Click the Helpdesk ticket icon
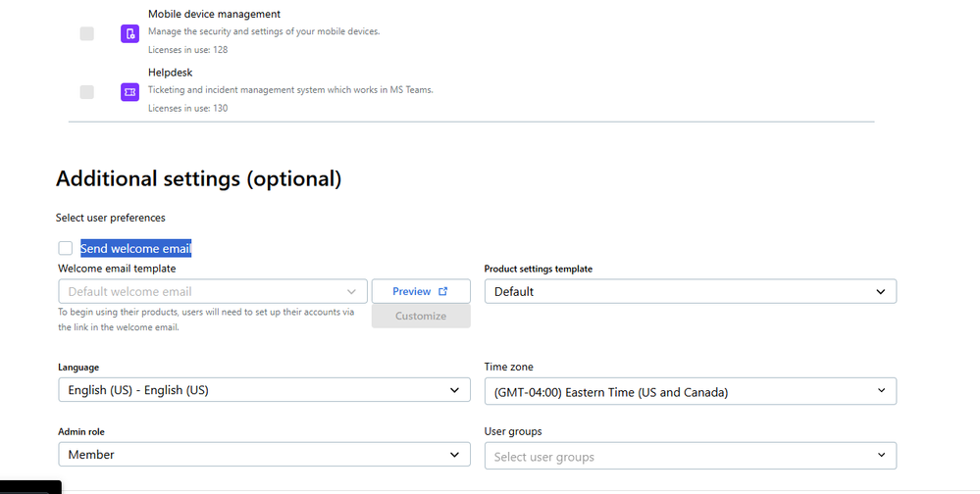This screenshot has width=980, height=494. tap(129, 91)
